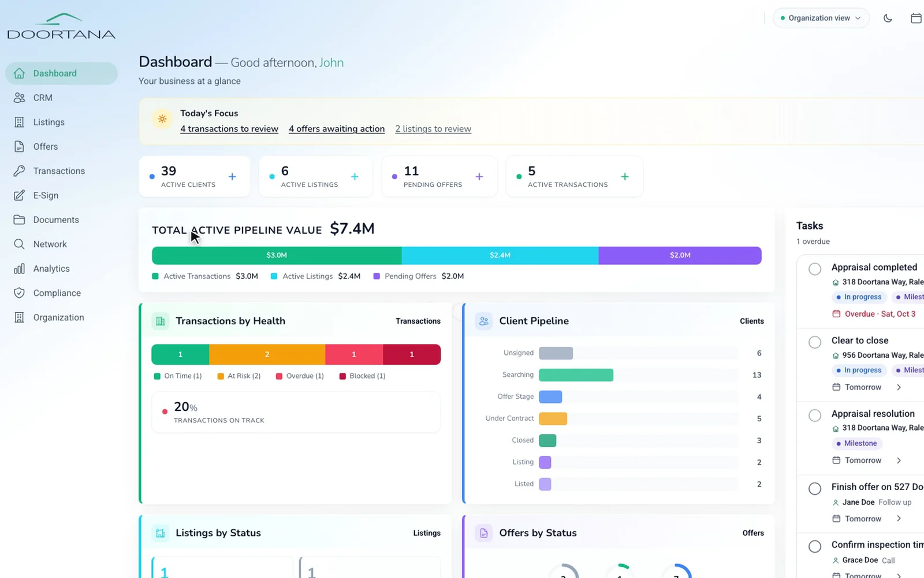The height and width of the screenshot is (578, 924).
Task: Go to CRM in the sidebar
Action: click(x=61, y=98)
